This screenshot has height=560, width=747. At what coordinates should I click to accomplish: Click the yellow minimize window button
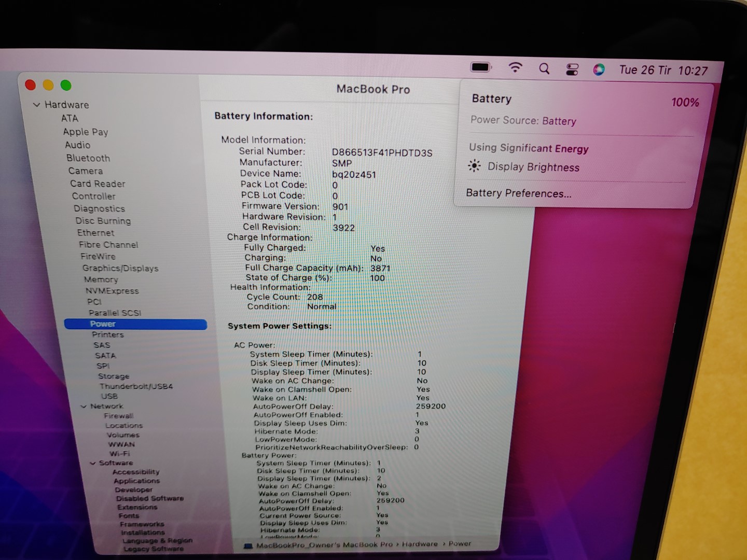48,85
